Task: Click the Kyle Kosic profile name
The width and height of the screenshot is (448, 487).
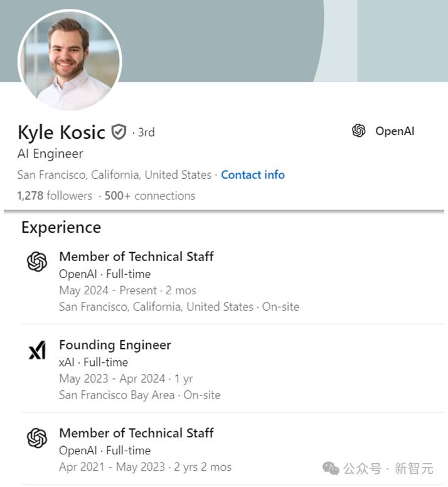Action: 61,132
